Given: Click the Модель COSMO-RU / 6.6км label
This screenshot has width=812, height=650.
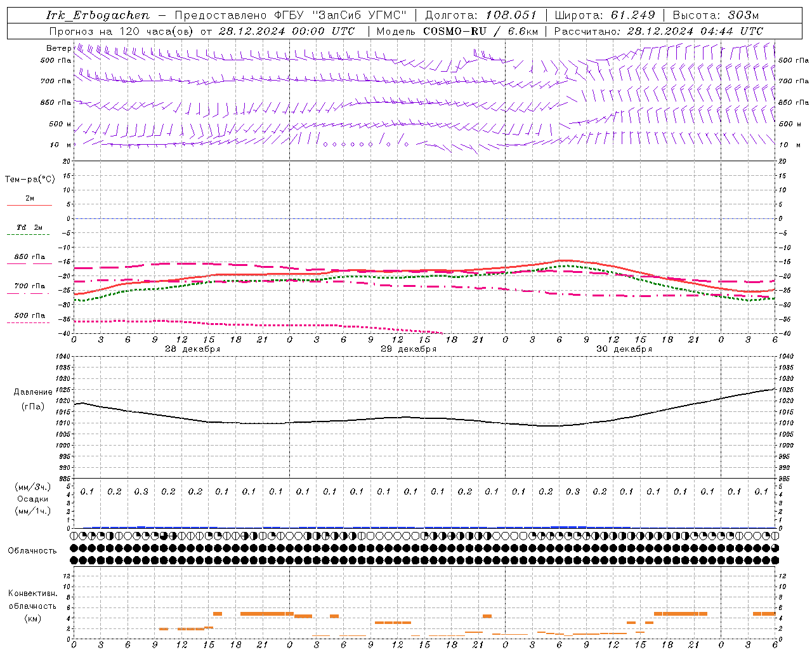Looking at the screenshot, I should tap(457, 31).
